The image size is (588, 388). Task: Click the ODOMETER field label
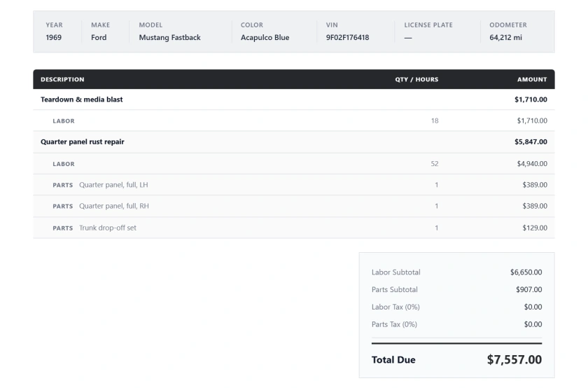tap(508, 25)
